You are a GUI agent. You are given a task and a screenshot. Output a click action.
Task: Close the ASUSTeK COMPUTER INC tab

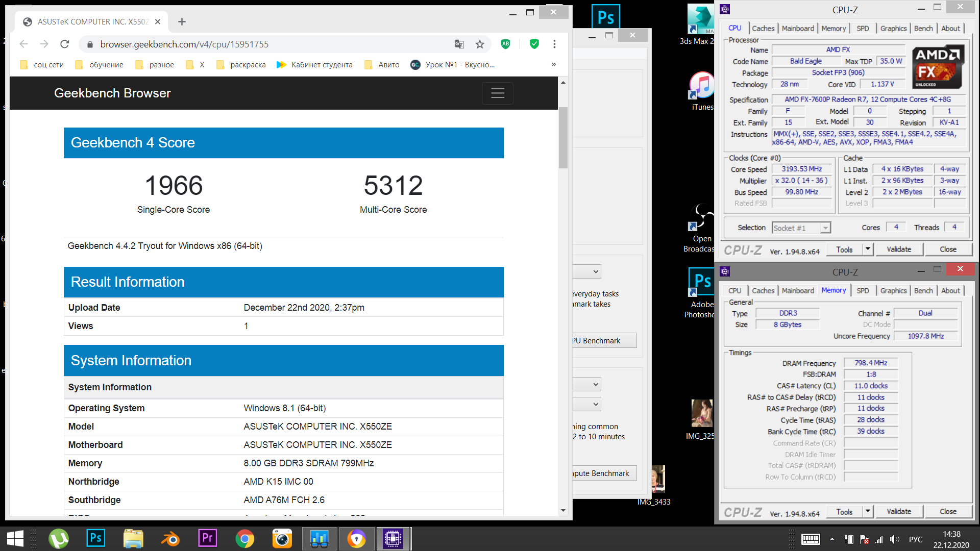(x=158, y=21)
